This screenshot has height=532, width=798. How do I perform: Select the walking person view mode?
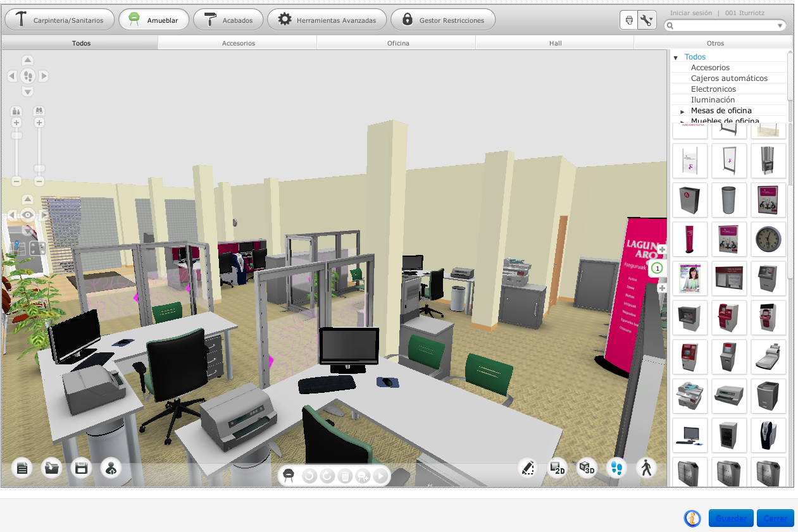[646, 468]
